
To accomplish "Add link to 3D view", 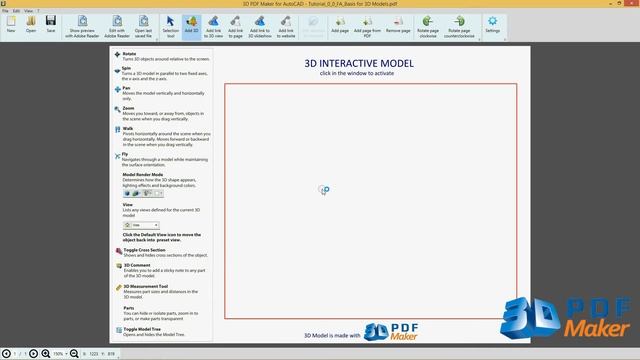I will click(x=213, y=27).
